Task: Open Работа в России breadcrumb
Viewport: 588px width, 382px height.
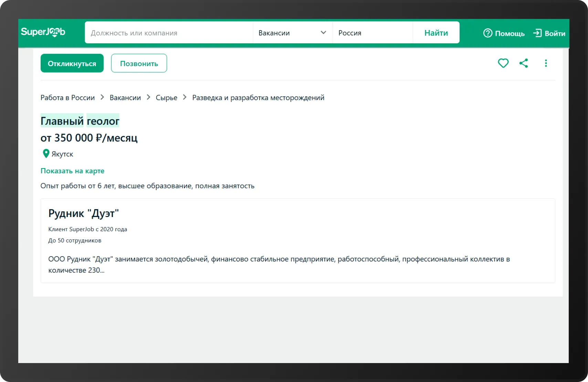Action: (67, 98)
